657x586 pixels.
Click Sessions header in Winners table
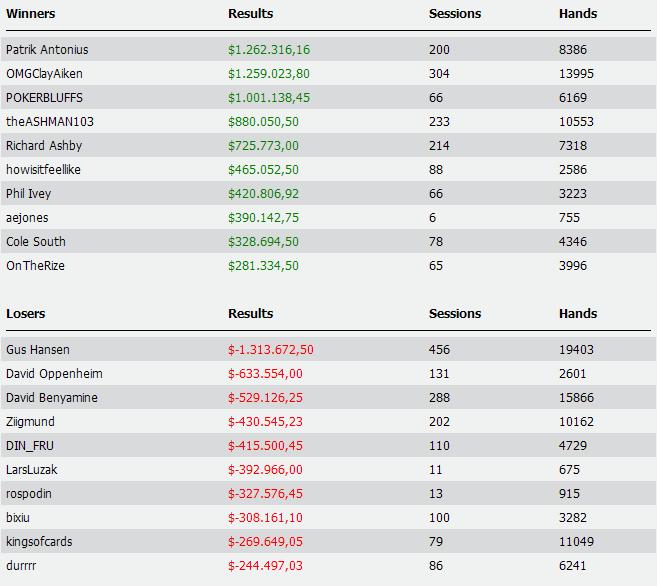(455, 13)
